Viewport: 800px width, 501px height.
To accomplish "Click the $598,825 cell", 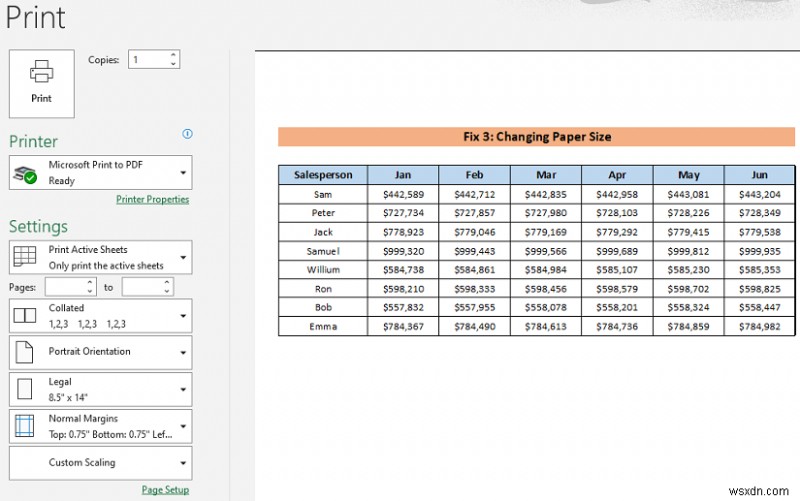I will [x=760, y=289].
